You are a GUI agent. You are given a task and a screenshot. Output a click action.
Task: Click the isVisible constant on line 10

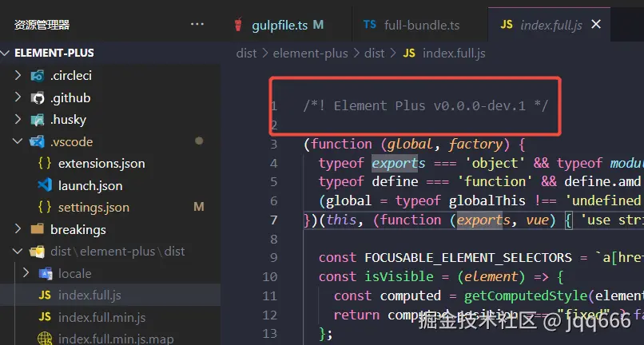click(399, 277)
